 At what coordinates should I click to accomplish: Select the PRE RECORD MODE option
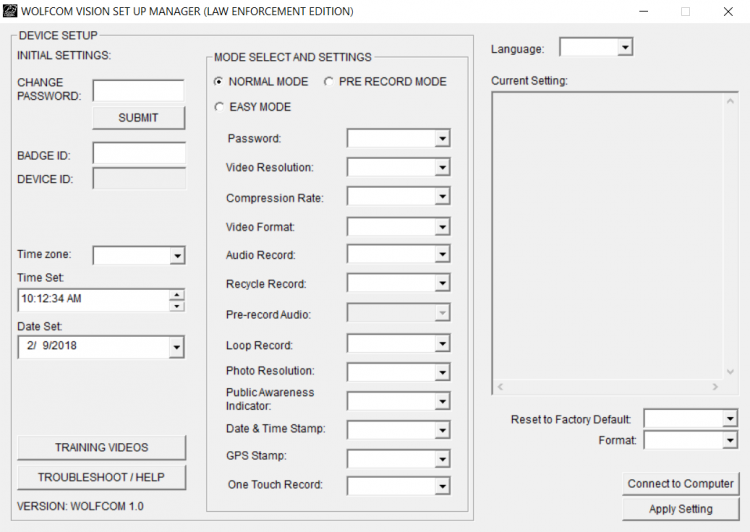point(330,81)
